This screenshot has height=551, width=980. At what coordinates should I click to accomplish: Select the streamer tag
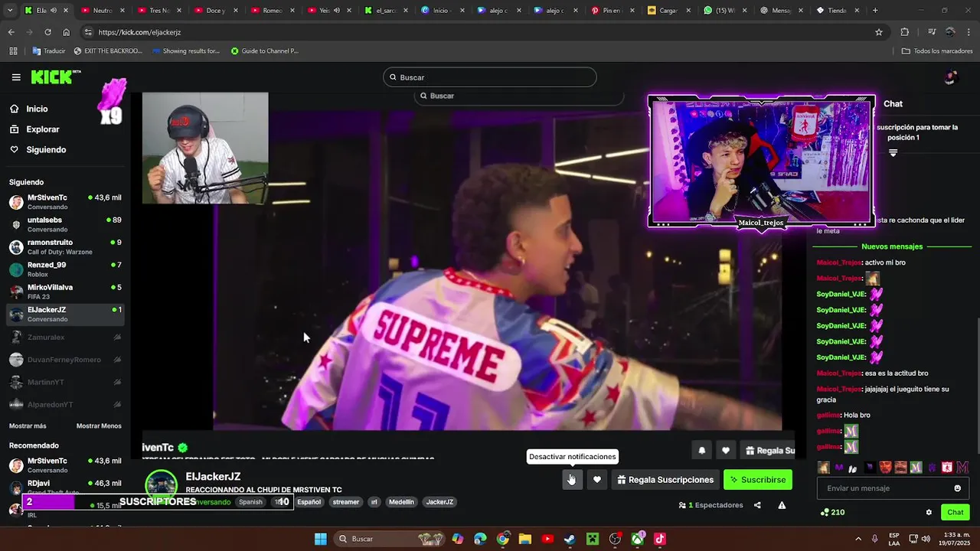tap(345, 502)
